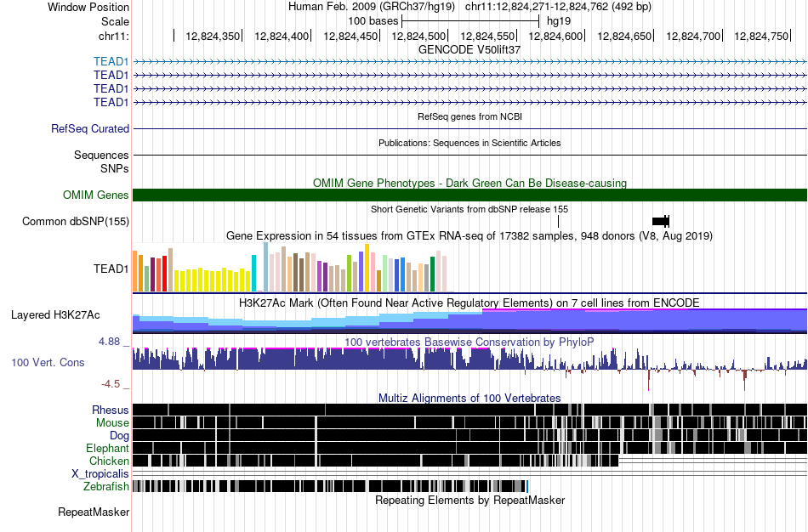808x532 pixels.
Task: Click the Basewise Conservation by PhyloP title
Action: tap(469, 342)
